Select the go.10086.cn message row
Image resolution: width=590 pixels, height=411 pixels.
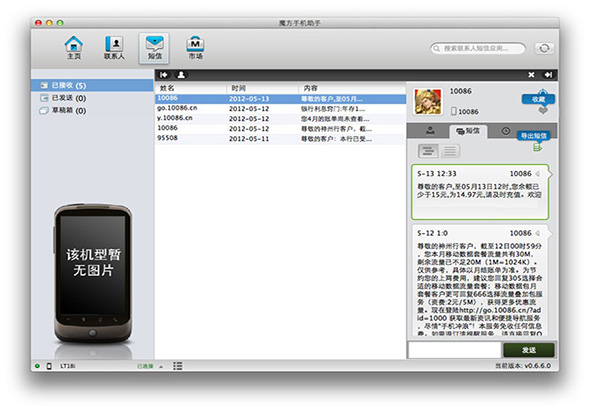[280, 108]
